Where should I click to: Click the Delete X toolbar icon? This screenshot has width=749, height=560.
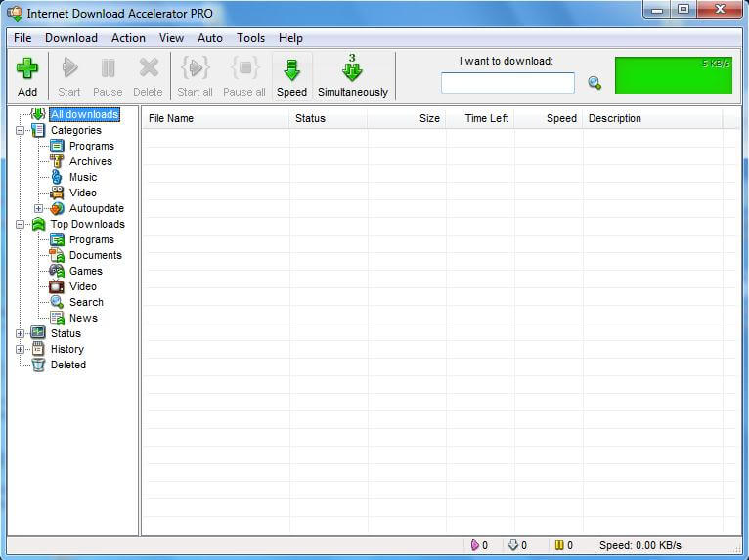point(149,67)
